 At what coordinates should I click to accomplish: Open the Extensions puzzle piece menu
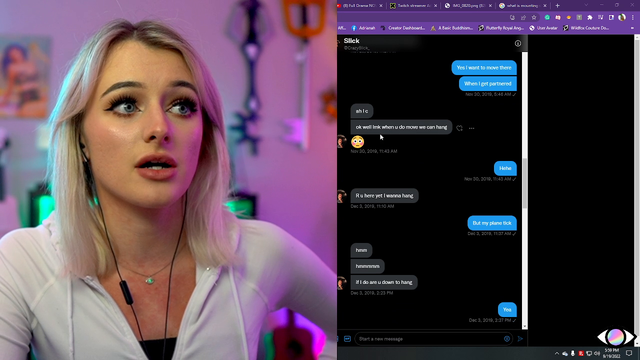click(590, 18)
